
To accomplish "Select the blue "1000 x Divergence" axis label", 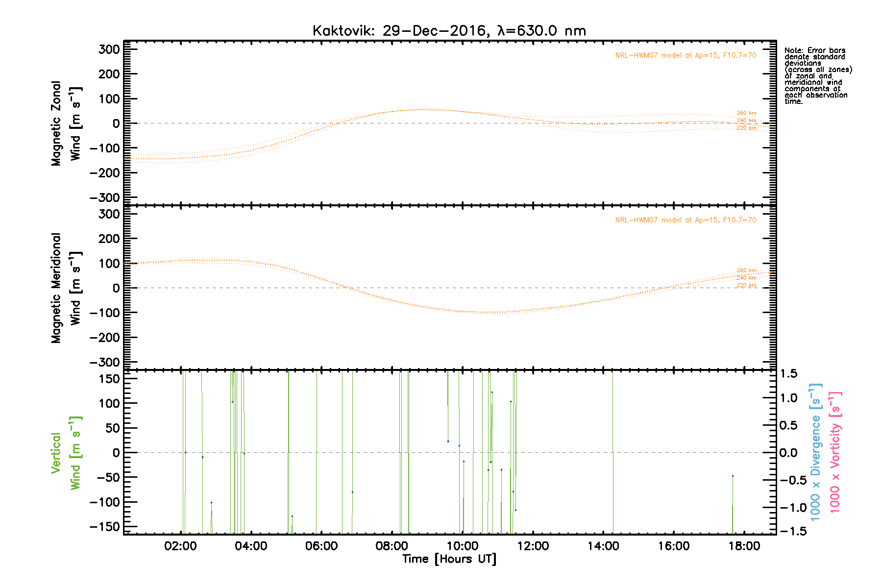I will pos(815,452).
